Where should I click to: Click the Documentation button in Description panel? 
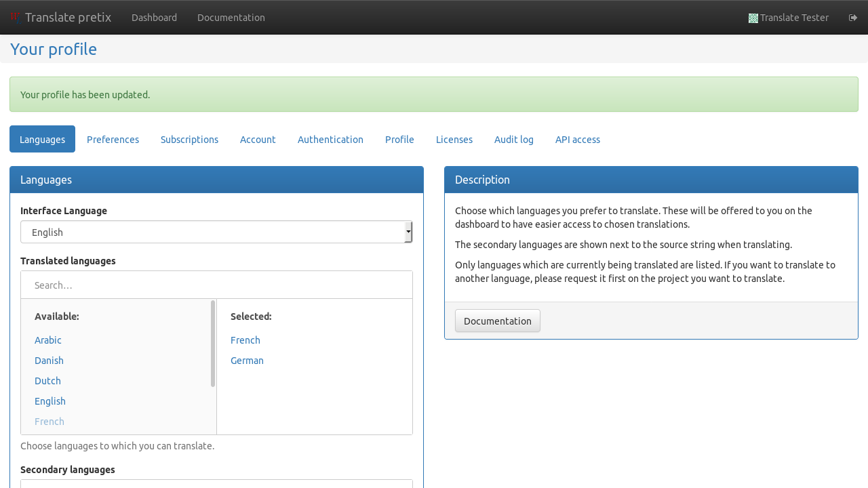tap(497, 321)
